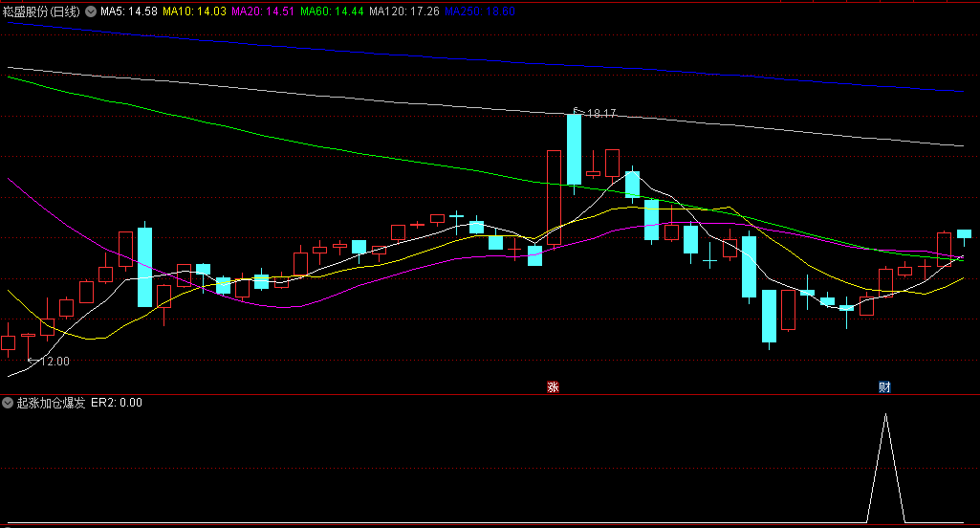Click the 12.00 low price label

(x=55, y=361)
